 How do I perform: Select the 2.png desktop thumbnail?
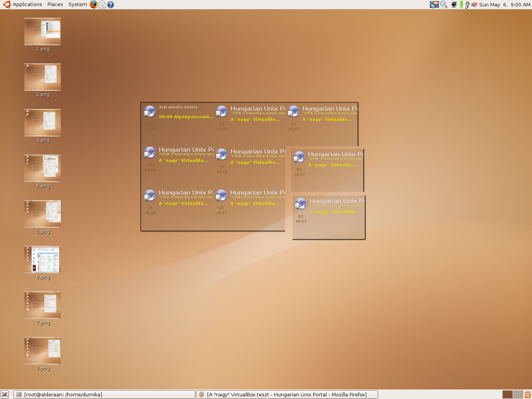(43, 77)
